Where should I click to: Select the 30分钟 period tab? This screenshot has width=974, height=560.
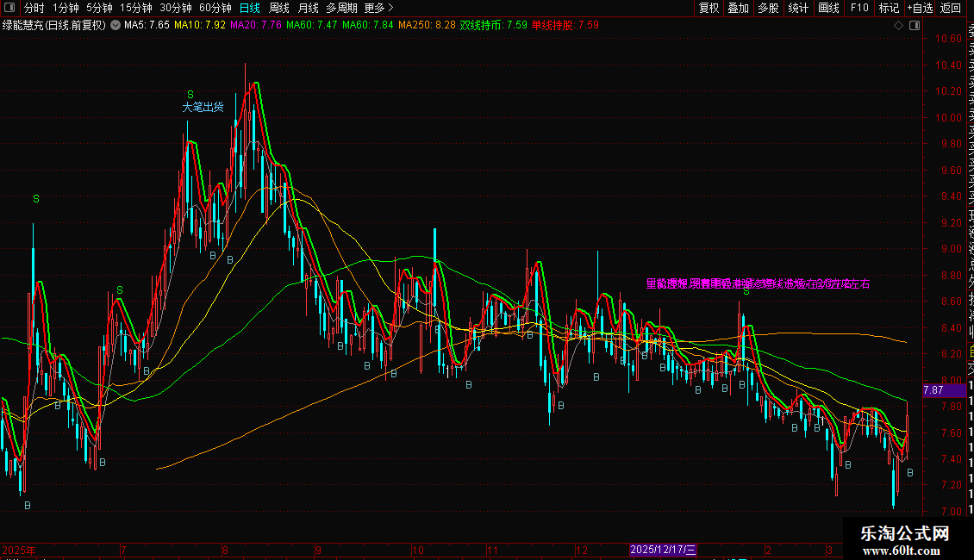coord(176,8)
